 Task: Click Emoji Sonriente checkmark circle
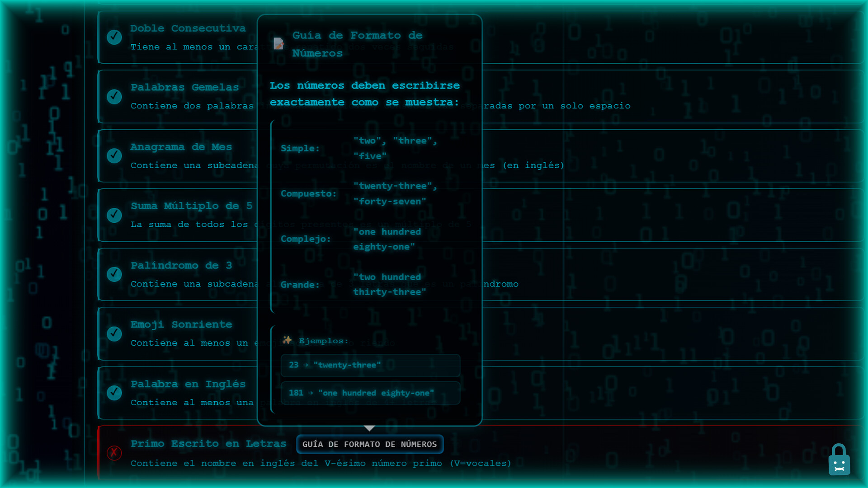(x=114, y=333)
